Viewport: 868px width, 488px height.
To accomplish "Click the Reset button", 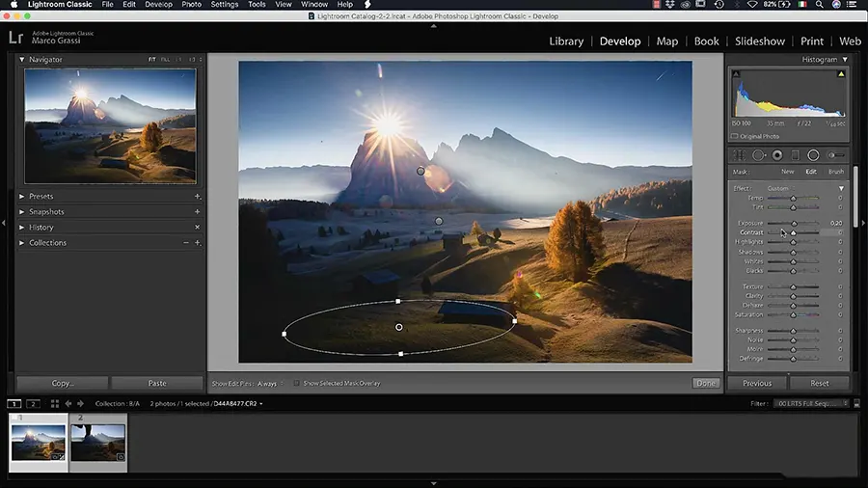I will [x=819, y=383].
